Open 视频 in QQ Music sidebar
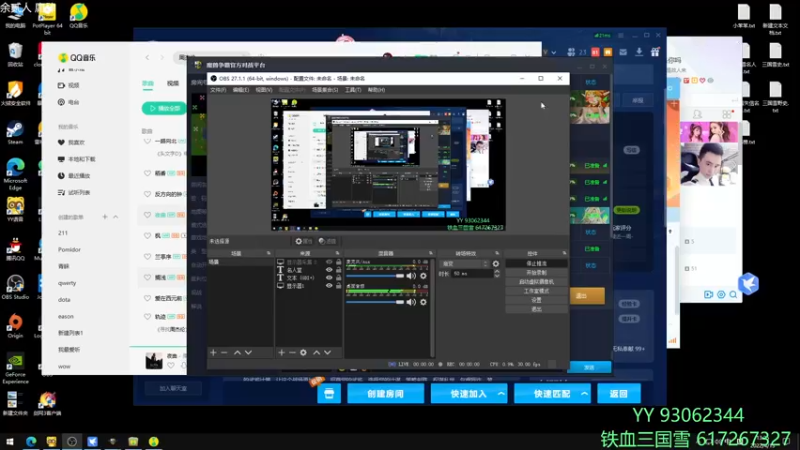Image resolution: width=800 pixels, height=450 pixels. [x=69, y=85]
